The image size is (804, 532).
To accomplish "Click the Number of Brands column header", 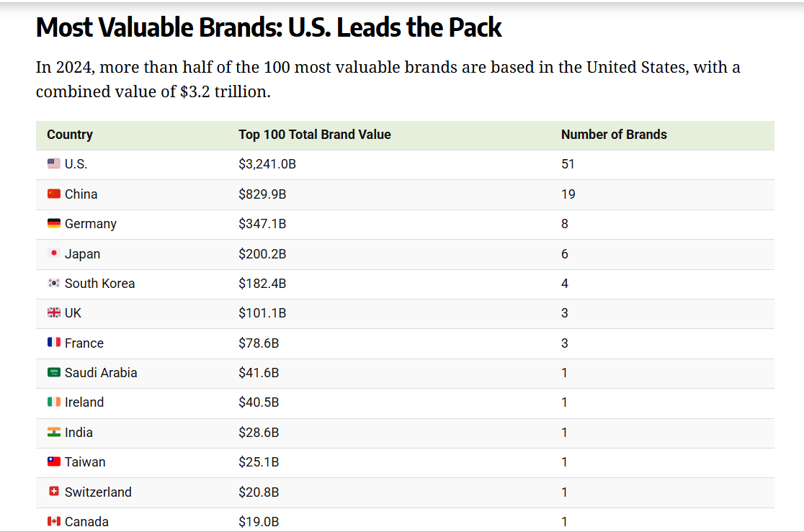I will coord(614,135).
